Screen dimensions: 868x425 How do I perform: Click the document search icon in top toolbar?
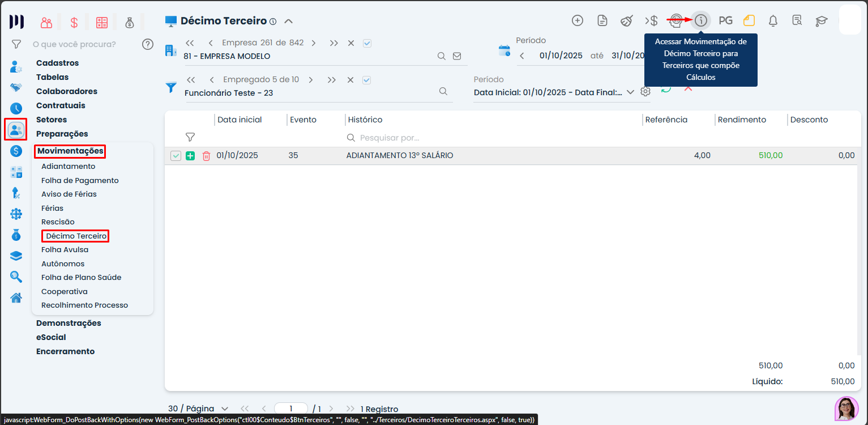pyautogui.click(x=797, y=21)
